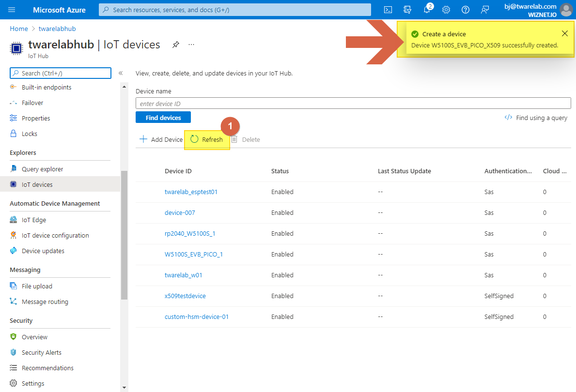Open Message routing

[45, 302]
